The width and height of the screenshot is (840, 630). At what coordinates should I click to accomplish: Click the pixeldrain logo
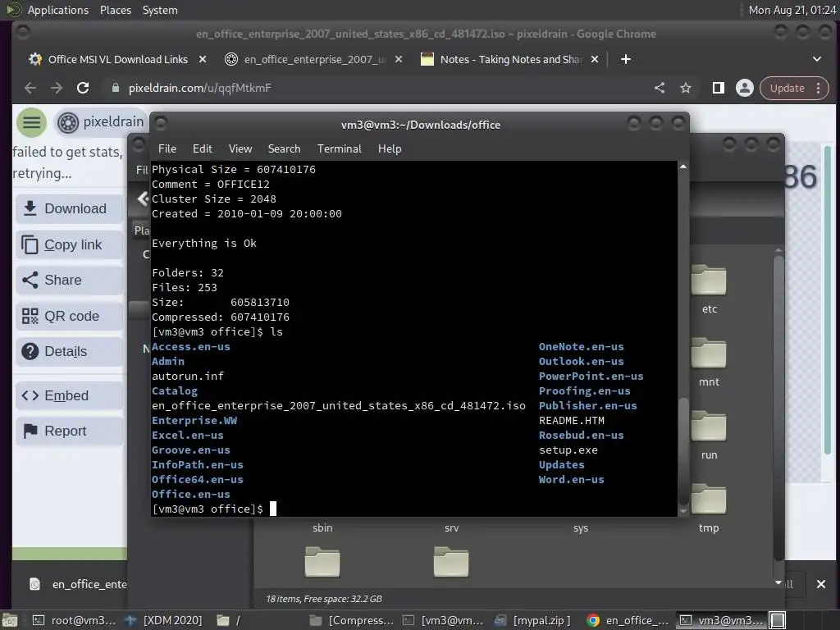click(x=100, y=122)
